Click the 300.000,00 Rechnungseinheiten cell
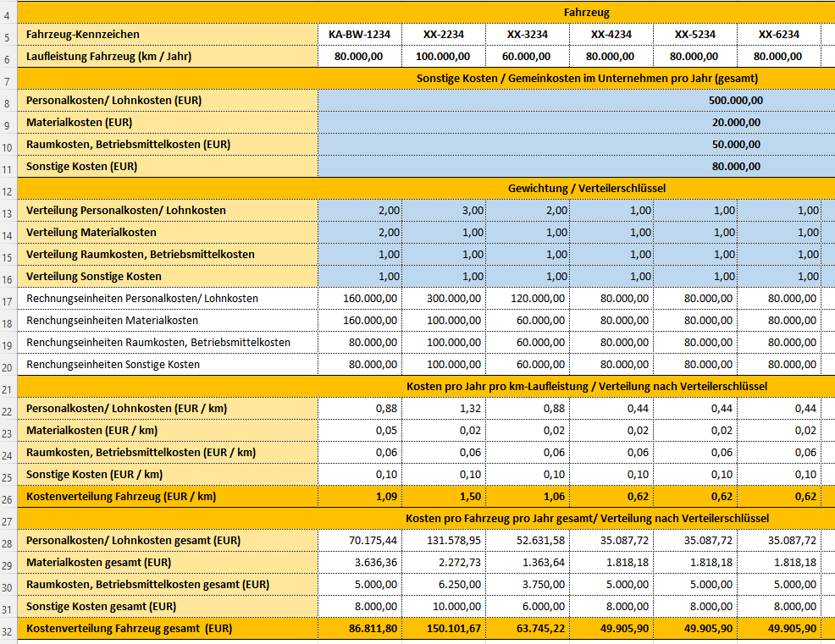 tap(444, 299)
